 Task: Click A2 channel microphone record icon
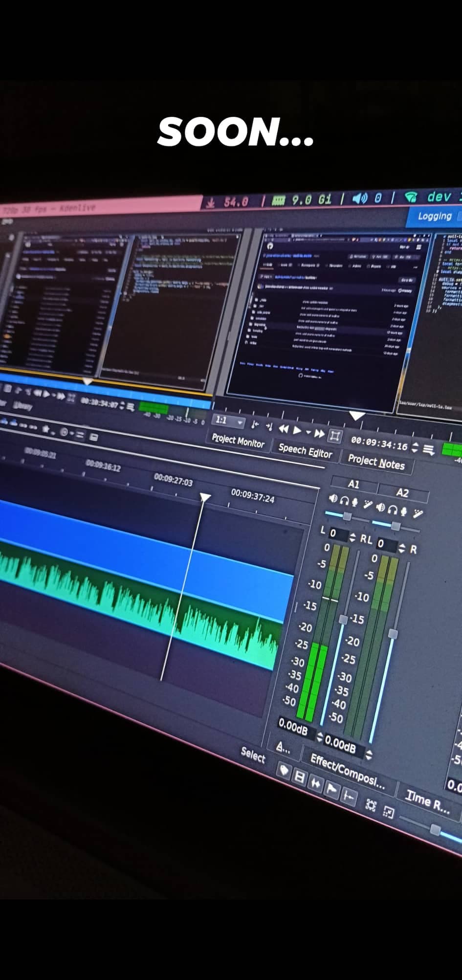click(x=403, y=511)
